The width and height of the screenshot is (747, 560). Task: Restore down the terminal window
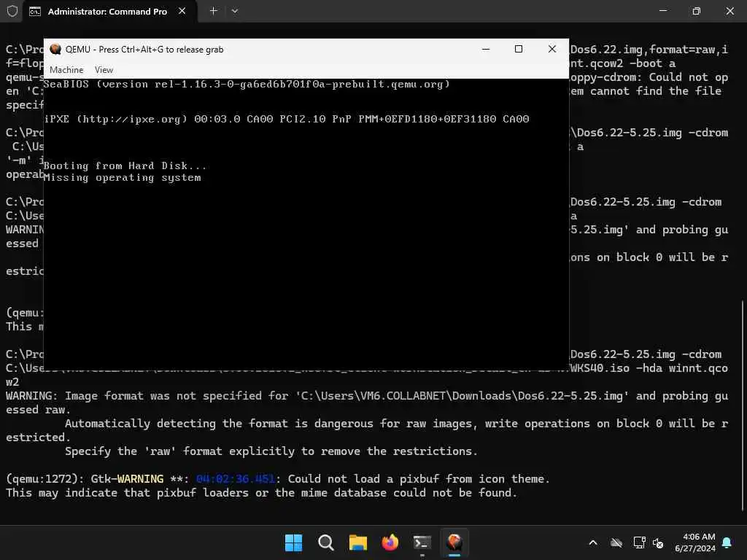696,11
